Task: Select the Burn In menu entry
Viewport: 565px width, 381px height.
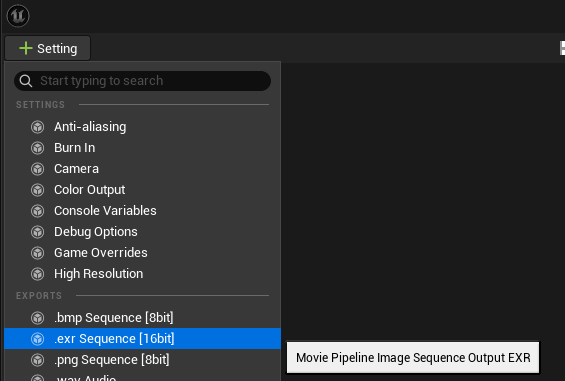Action: pyautogui.click(x=142, y=148)
